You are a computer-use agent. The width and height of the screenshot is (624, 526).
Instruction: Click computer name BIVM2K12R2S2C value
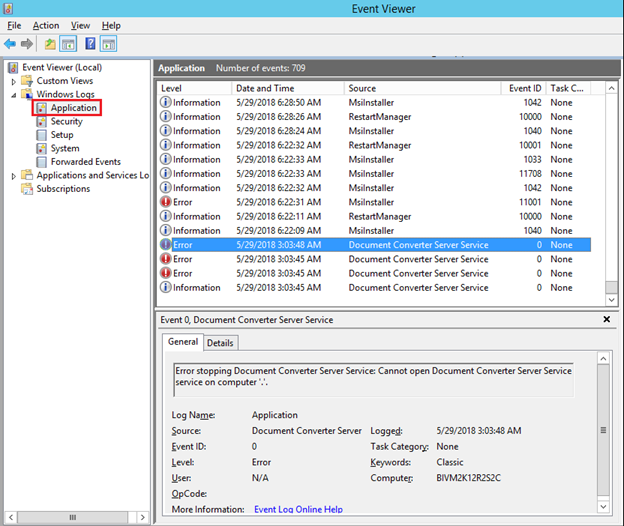468,478
